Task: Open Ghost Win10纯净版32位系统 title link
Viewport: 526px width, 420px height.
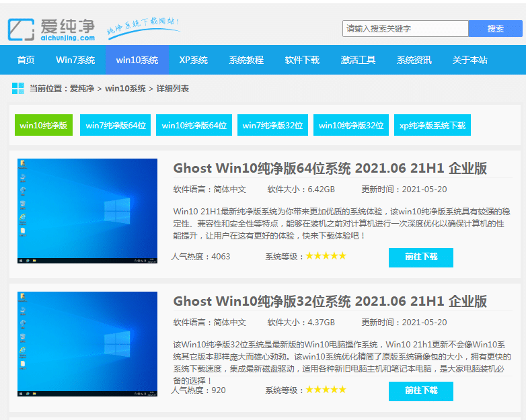Action: [330, 301]
